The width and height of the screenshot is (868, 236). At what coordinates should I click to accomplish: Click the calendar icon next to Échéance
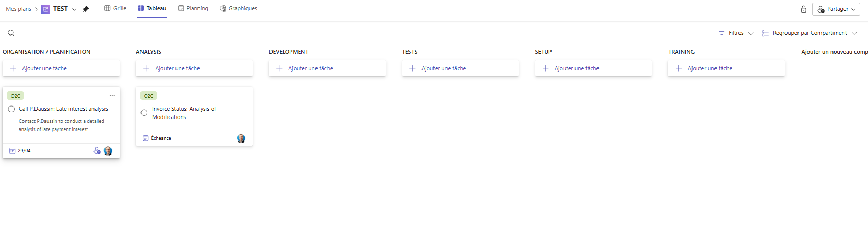(x=146, y=138)
